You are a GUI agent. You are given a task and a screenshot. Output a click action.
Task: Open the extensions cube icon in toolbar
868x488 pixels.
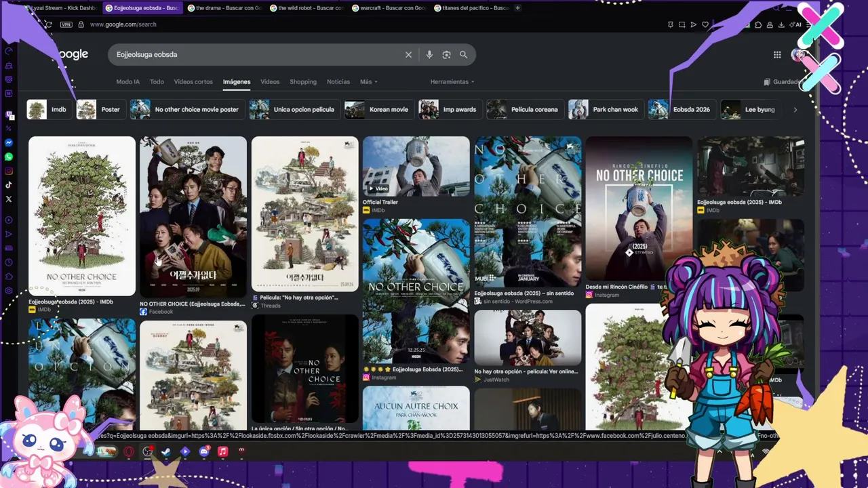pyautogui.click(x=758, y=24)
